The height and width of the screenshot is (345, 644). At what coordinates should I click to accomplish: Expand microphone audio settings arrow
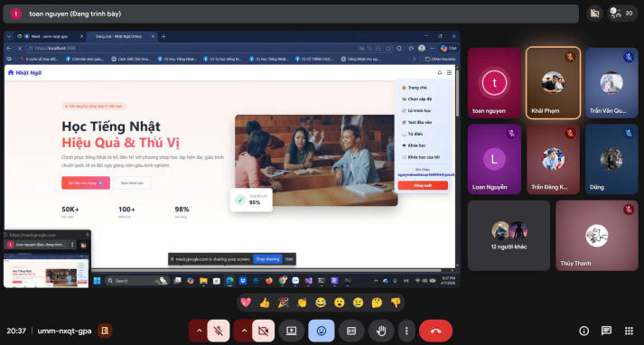click(199, 331)
